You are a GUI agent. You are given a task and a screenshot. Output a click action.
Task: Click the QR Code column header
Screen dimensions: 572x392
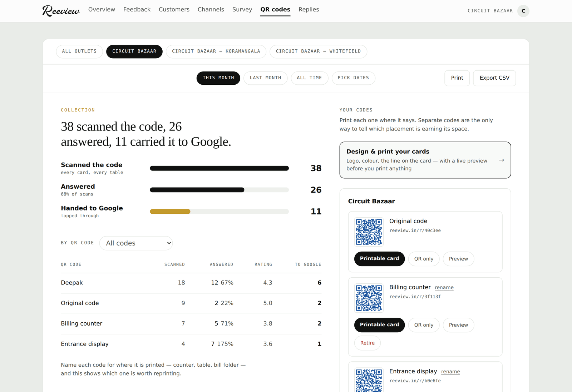pyautogui.click(x=71, y=264)
